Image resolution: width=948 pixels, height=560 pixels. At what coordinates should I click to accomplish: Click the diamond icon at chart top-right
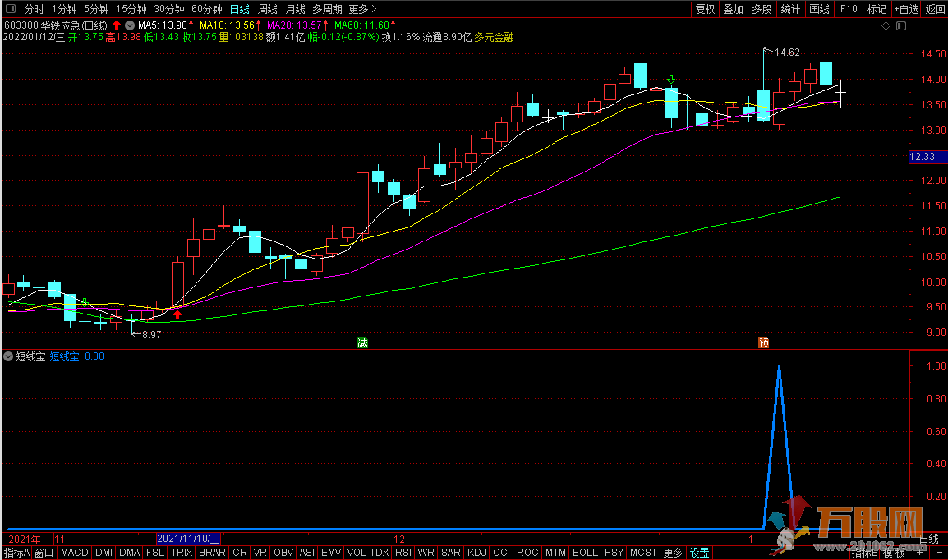point(886,26)
